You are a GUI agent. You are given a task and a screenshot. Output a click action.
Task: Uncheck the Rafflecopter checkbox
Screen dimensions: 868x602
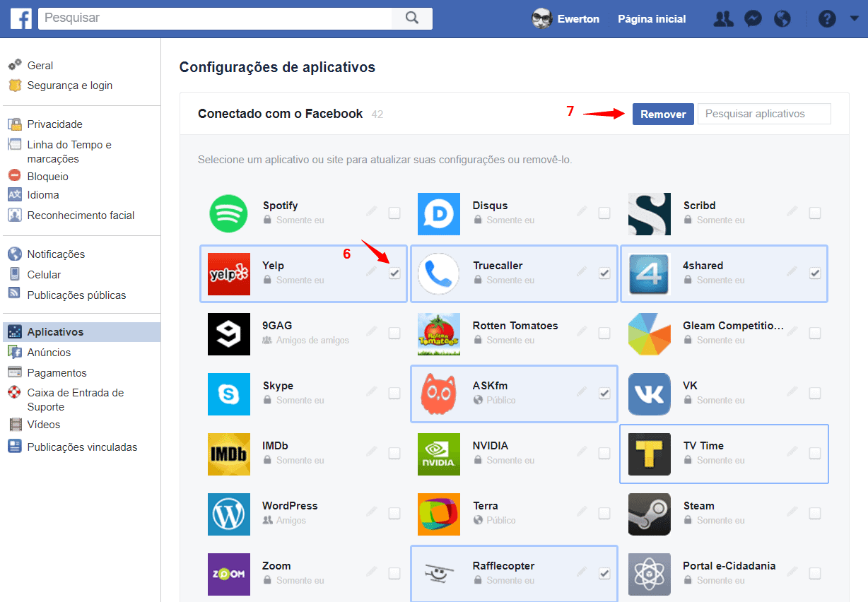tap(604, 573)
